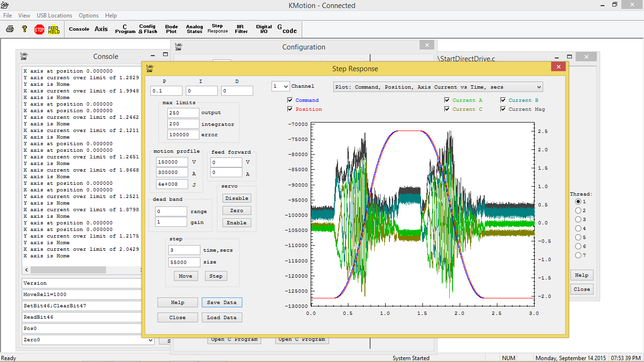Click the red STOP emergency icon
The height and width of the screenshot is (362, 644).
(x=39, y=30)
